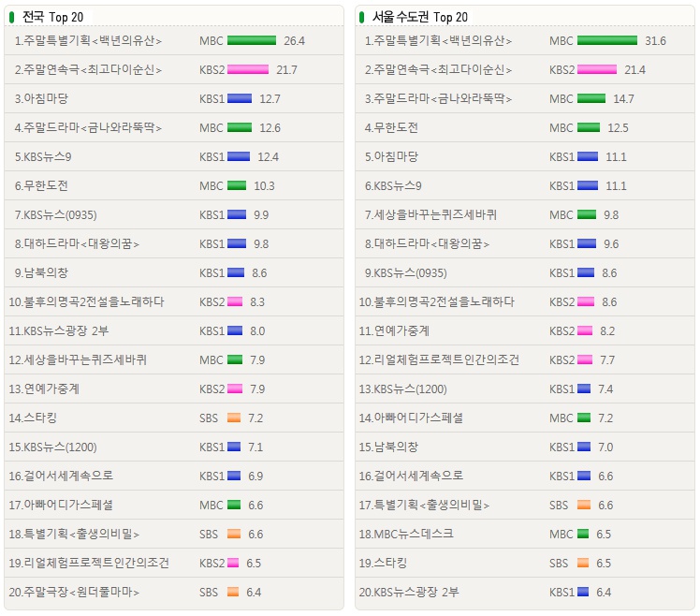
Task: Click the green rating bar beside 31.6
Action: coord(607,40)
